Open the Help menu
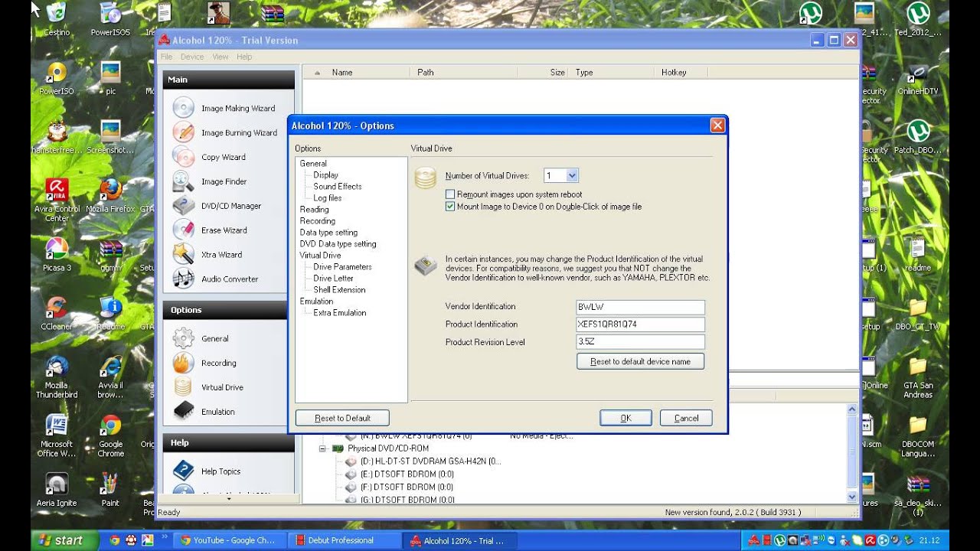 tap(244, 57)
